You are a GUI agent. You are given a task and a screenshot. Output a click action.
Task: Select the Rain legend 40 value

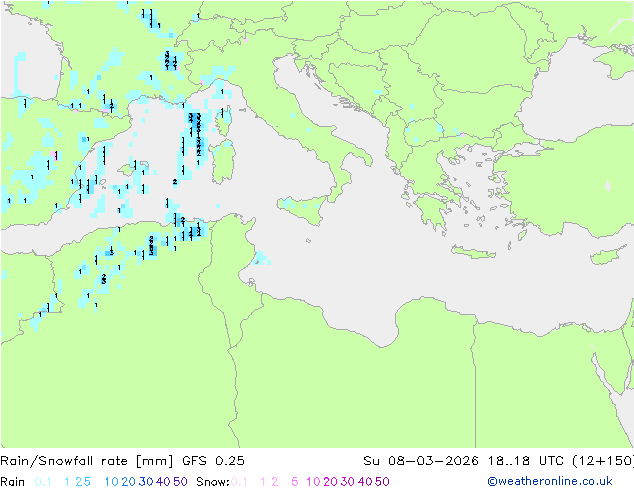click(x=163, y=482)
